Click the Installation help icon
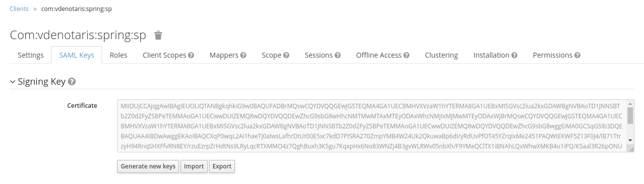644x184 pixels. (x=514, y=55)
